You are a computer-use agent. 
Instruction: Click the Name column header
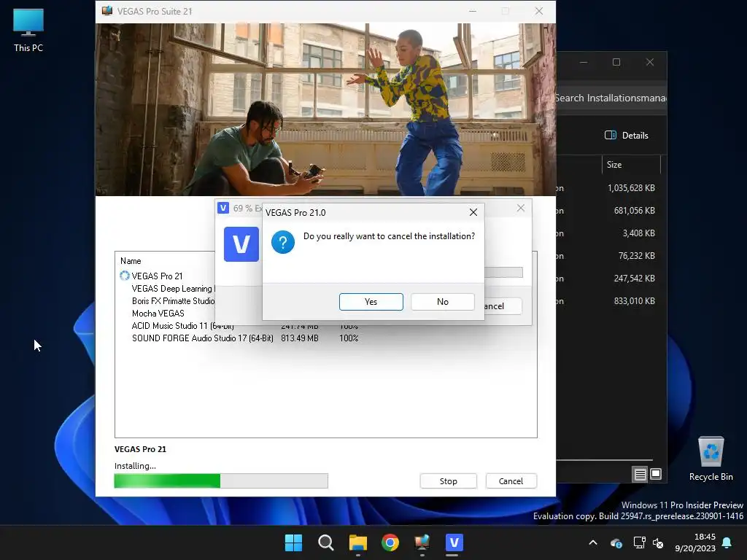131,261
